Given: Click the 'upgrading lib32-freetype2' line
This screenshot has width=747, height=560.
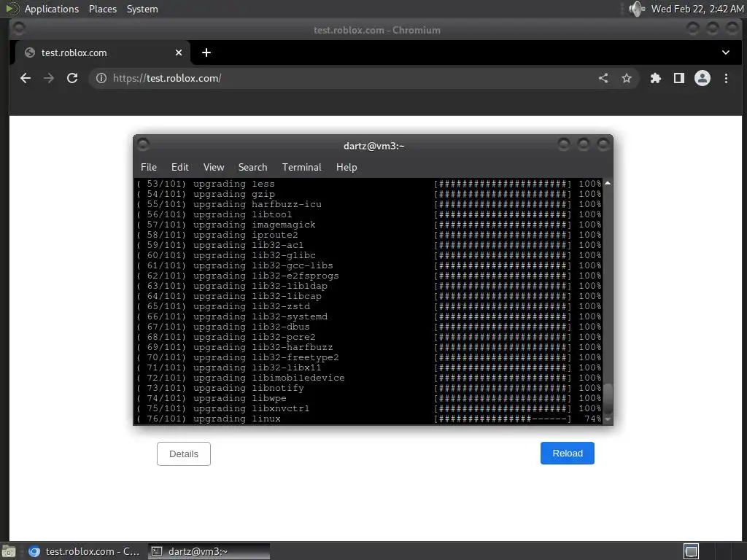Looking at the screenshot, I should pos(368,357).
